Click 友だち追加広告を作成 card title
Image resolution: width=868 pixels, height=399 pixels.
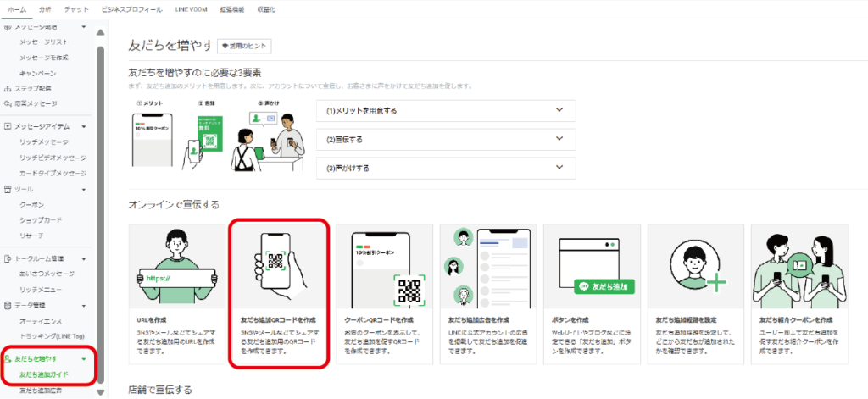click(x=478, y=320)
